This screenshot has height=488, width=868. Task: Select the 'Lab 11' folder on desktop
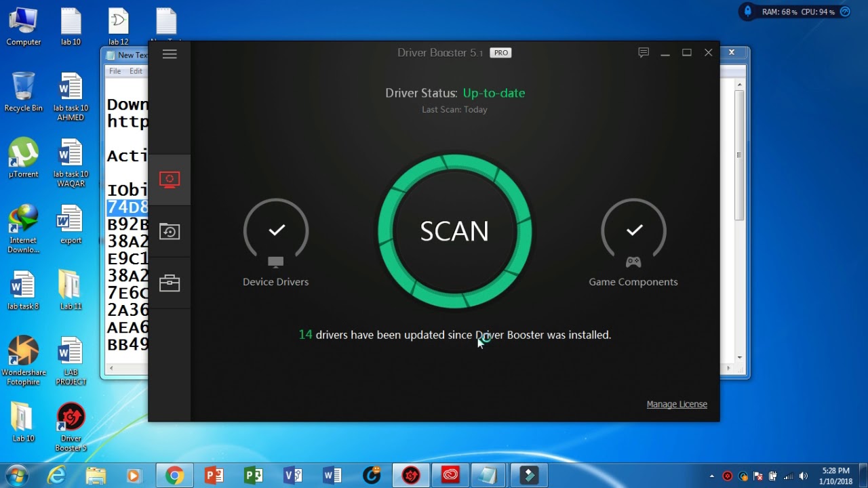coord(71,291)
